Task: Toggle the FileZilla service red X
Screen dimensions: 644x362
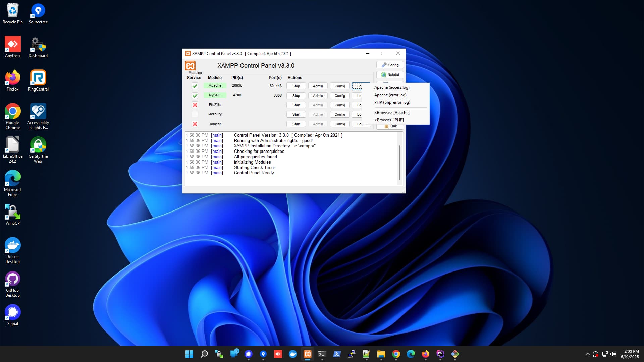Action: pos(195,105)
